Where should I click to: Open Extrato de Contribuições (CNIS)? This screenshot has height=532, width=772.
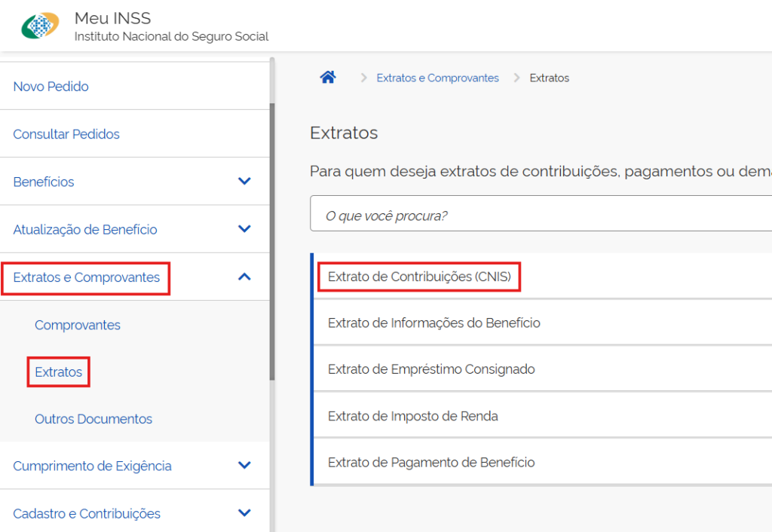pos(419,277)
